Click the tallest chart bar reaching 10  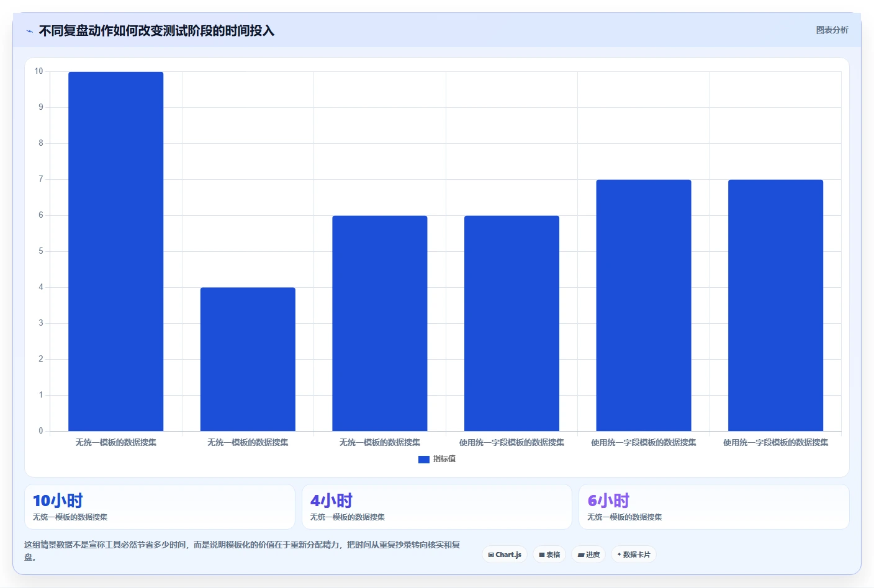[x=116, y=251]
